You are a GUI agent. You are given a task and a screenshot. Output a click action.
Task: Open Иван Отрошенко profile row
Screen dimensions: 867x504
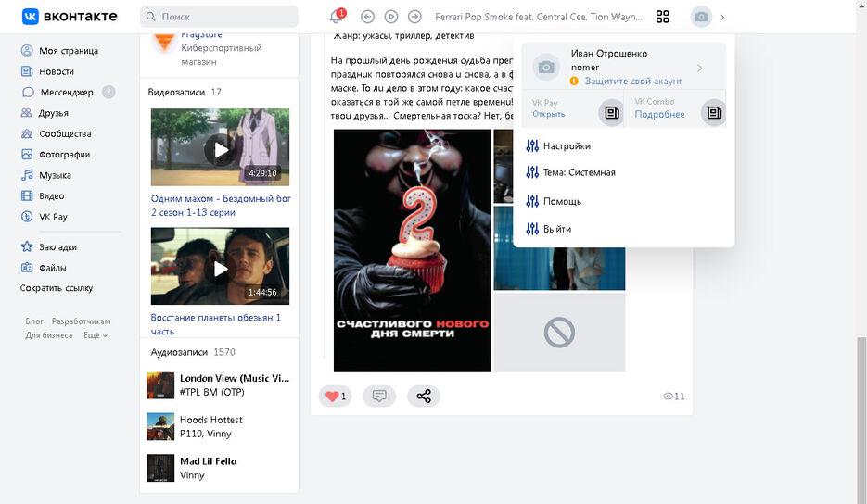pos(624,67)
